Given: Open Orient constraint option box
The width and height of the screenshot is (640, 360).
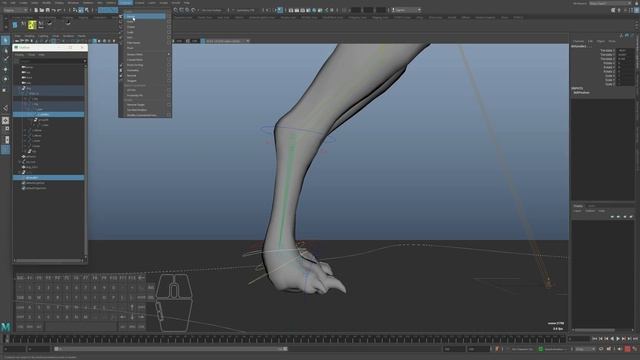Looking at the screenshot, I should [x=169, y=27].
